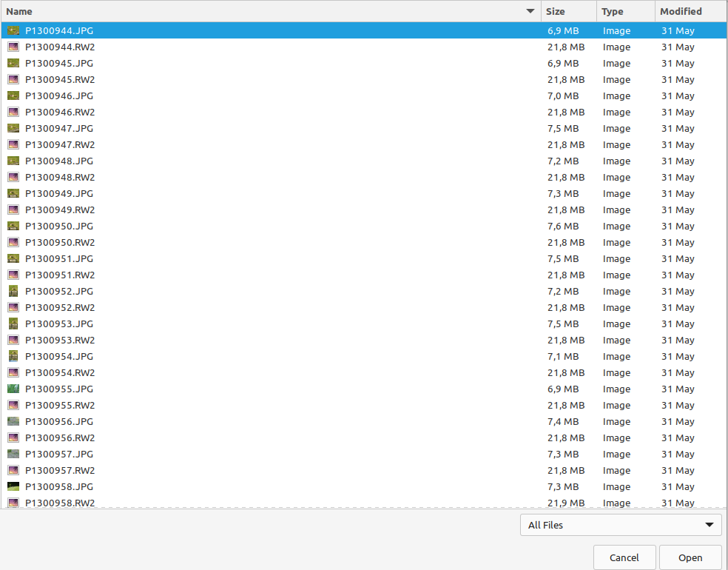Click the thumbnail icon of P1300946.JPG

pyautogui.click(x=13, y=95)
